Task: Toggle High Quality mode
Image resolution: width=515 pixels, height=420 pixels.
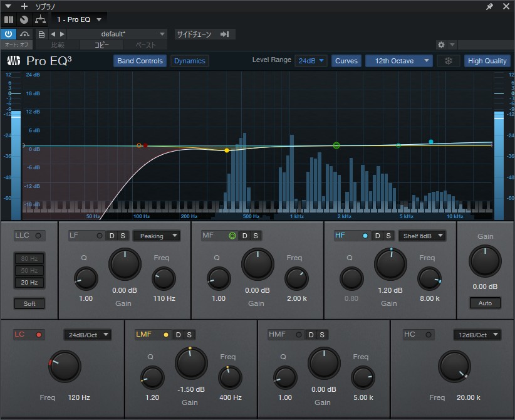Action: point(487,61)
